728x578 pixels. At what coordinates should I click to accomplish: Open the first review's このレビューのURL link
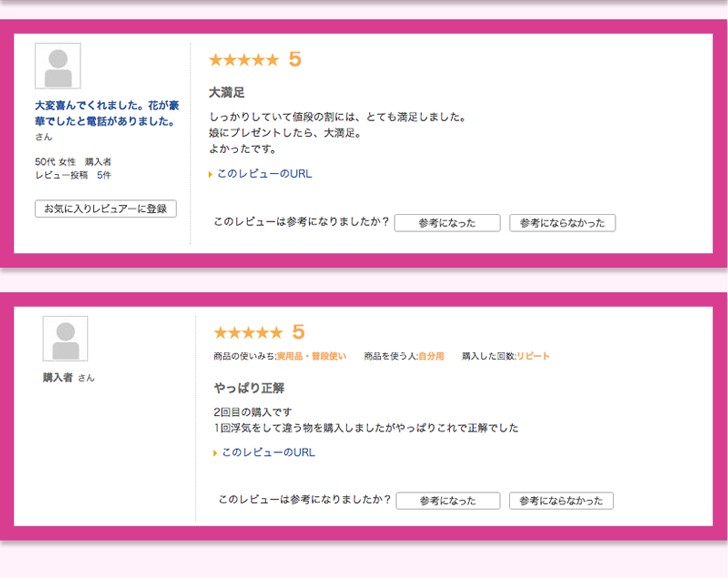pos(264,174)
